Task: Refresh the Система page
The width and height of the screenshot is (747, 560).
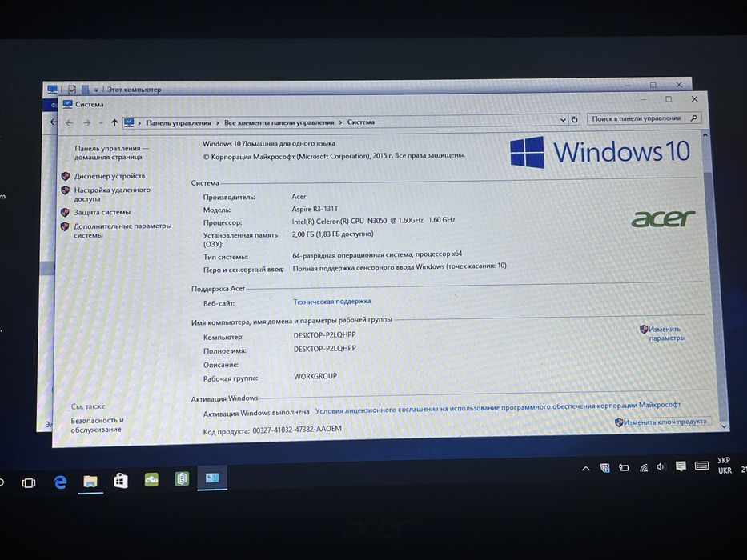Action: click(575, 119)
